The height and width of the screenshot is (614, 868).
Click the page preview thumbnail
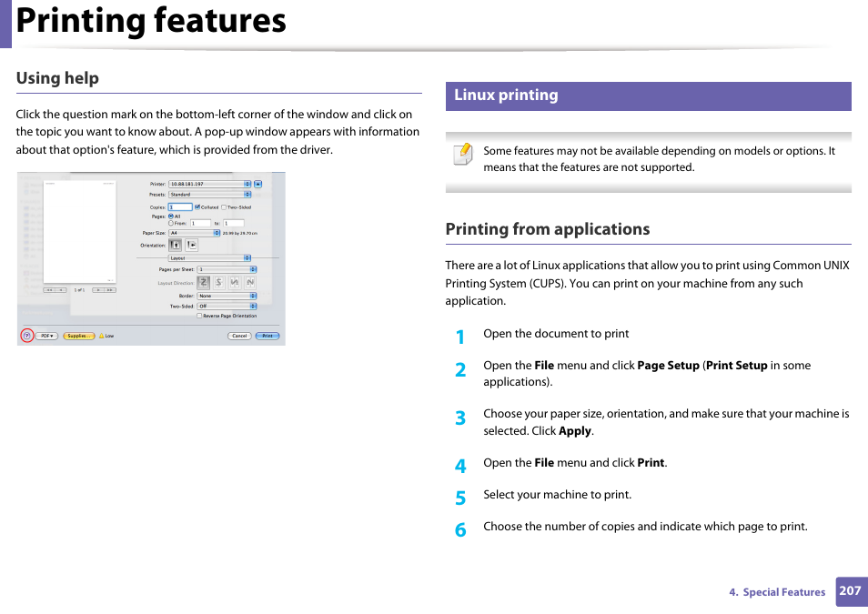(80, 232)
